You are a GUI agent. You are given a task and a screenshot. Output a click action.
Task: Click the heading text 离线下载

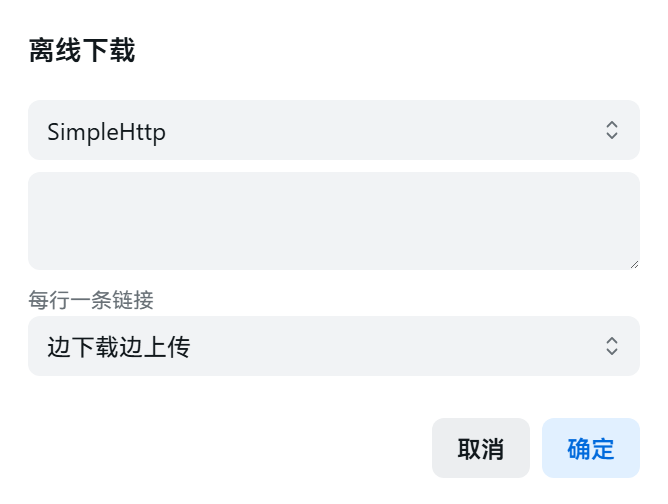(82, 52)
